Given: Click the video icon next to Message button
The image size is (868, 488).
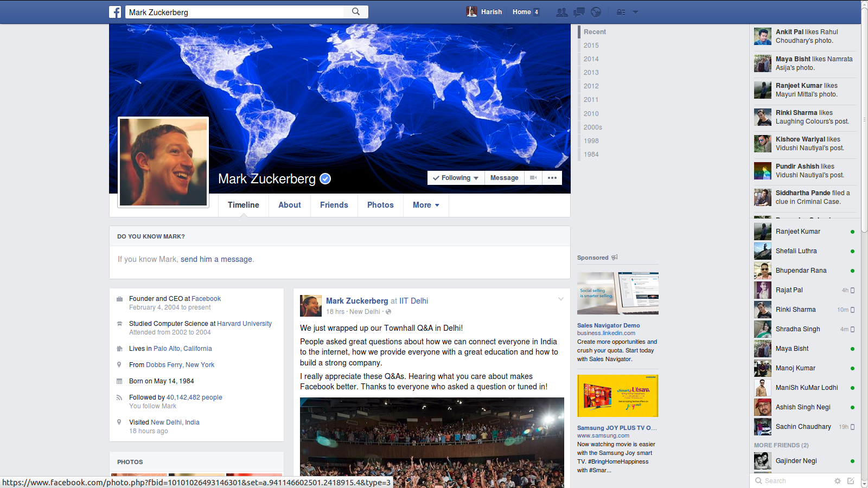Looking at the screenshot, I should coord(533,177).
